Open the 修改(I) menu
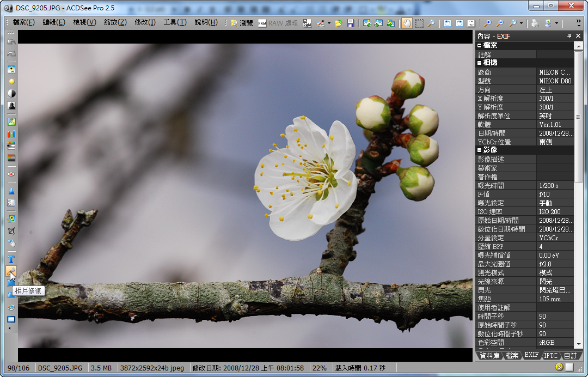This screenshot has width=588, height=377. pyautogui.click(x=145, y=22)
